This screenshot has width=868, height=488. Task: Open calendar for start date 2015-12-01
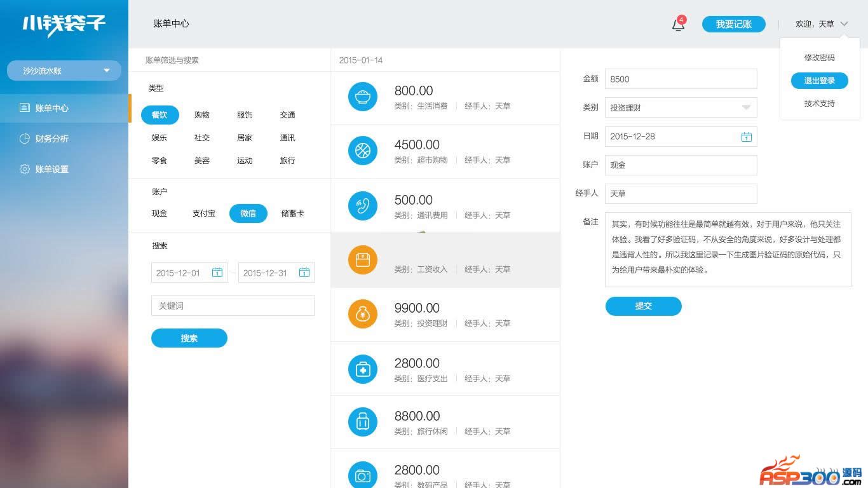click(217, 273)
